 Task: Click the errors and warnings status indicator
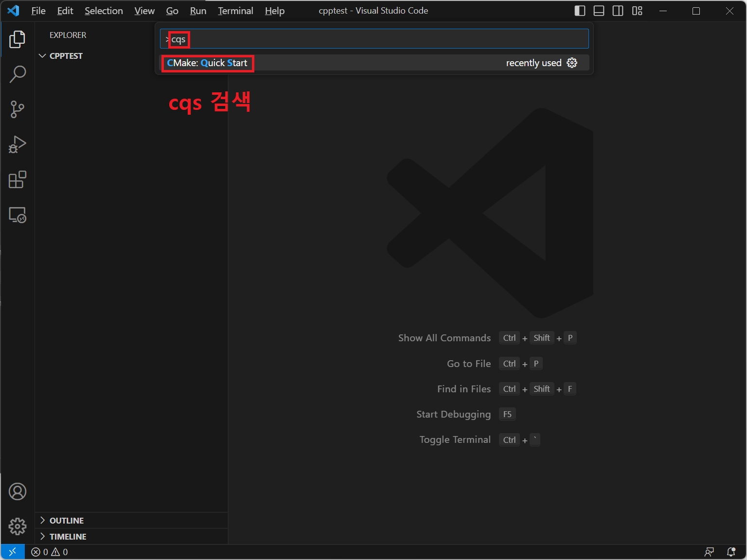pyautogui.click(x=50, y=552)
